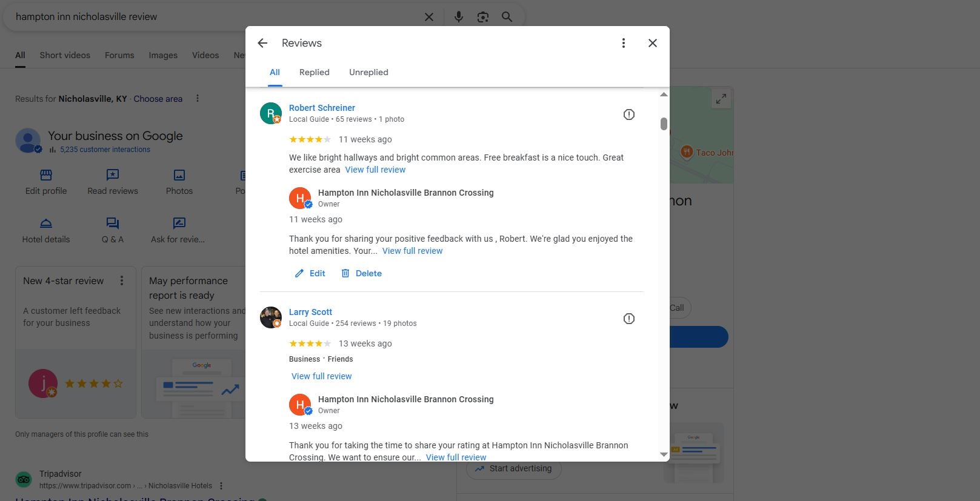Click Larry Scott's avatar photo
This screenshot has width=980, height=501.
(x=271, y=317)
